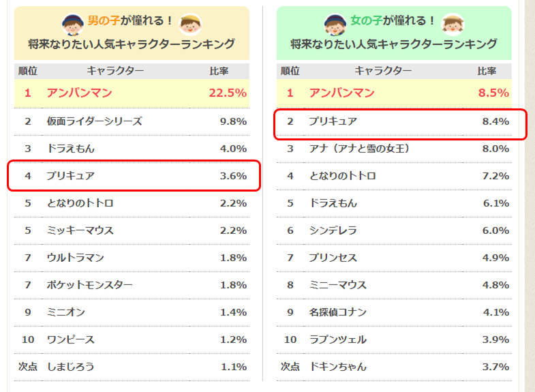The width and height of the screenshot is (535, 392).
Task: Click the 仮面ライダーシリーズ row
Action: pyautogui.click(x=94, y=121)
